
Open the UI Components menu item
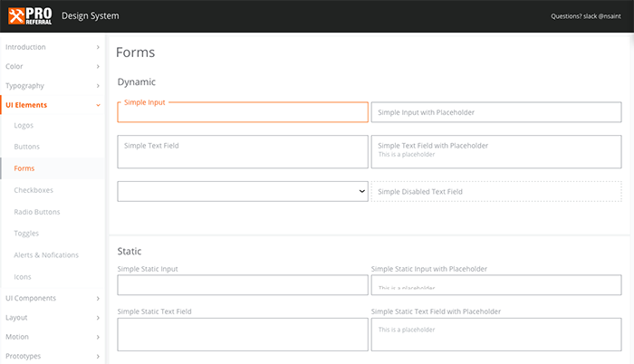53,298
